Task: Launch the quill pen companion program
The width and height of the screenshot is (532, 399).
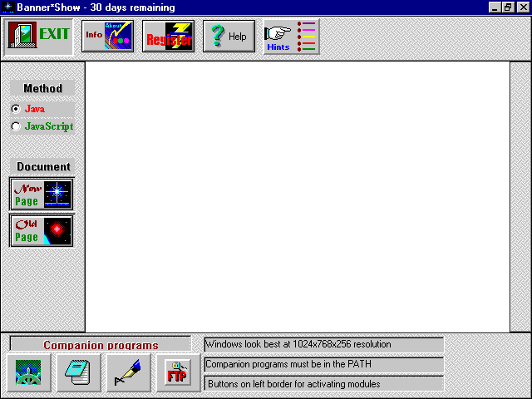Action: coord(128,372)
